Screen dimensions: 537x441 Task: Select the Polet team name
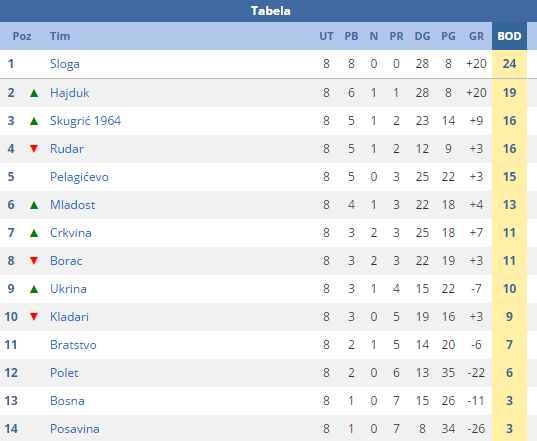(64, 373)
